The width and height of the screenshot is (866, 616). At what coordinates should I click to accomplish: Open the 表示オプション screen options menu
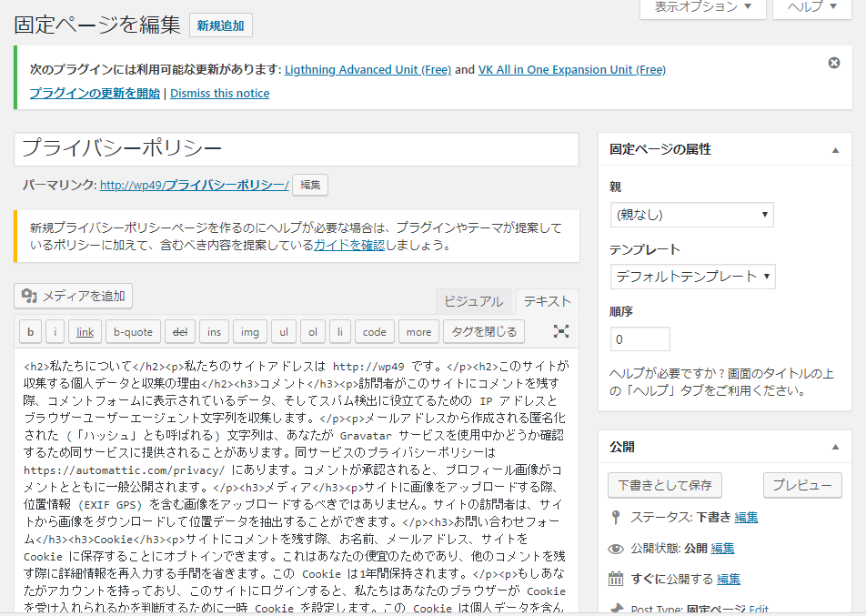(x=697, y=7)
